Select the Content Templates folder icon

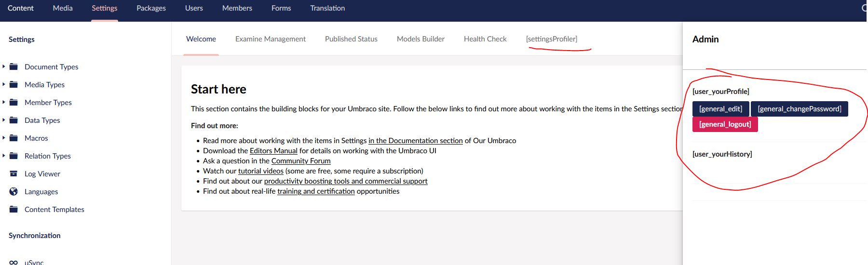14,209
